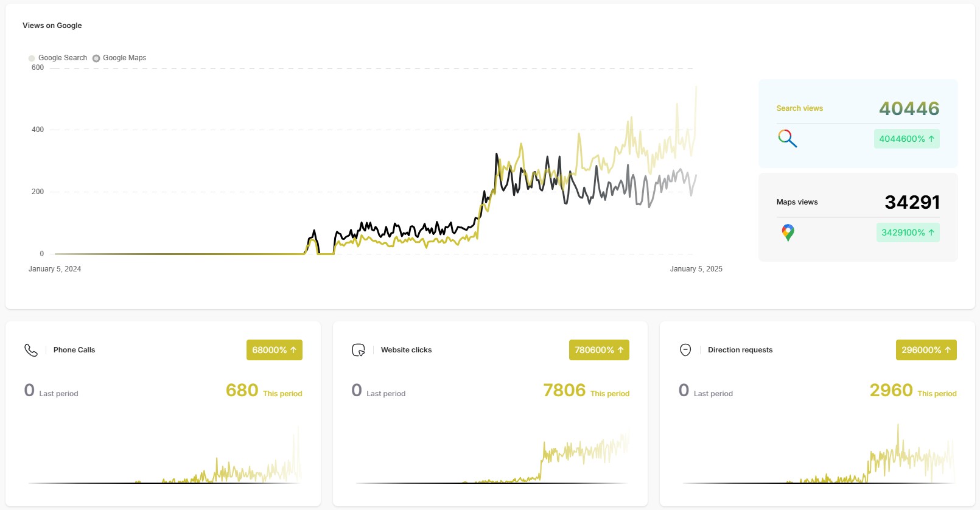980x510 pixels.
Task: Click the Website clicks cursor icon
Action: click(x=359, y=350)
